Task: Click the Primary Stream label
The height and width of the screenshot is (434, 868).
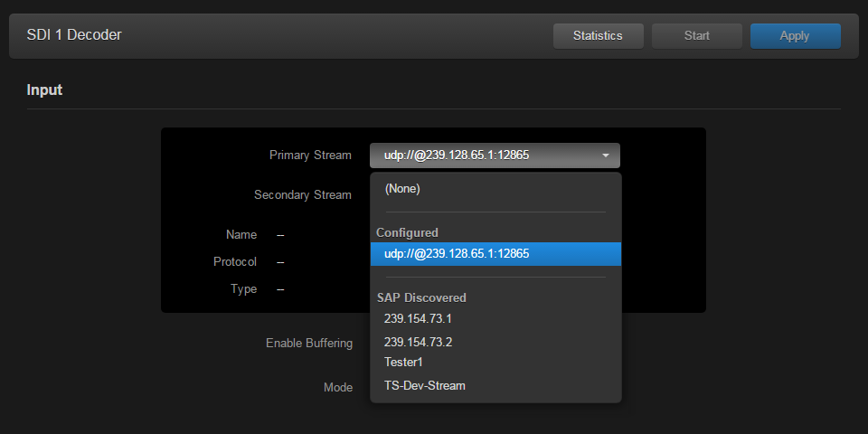Action: (310, 156)
